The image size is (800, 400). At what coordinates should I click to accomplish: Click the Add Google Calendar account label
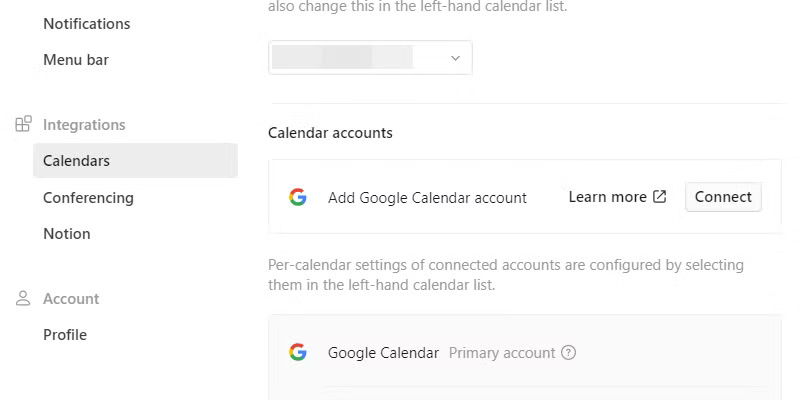pyautogui.click(x=427, y=198)
